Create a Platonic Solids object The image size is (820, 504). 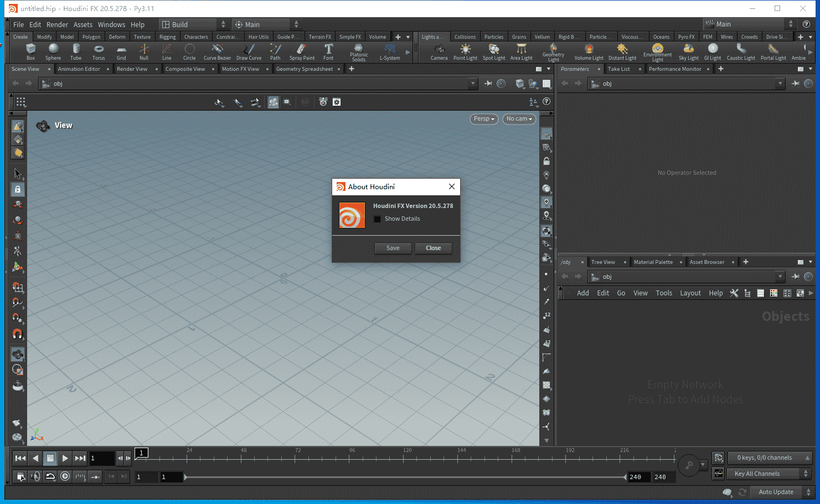click(358, 53)
